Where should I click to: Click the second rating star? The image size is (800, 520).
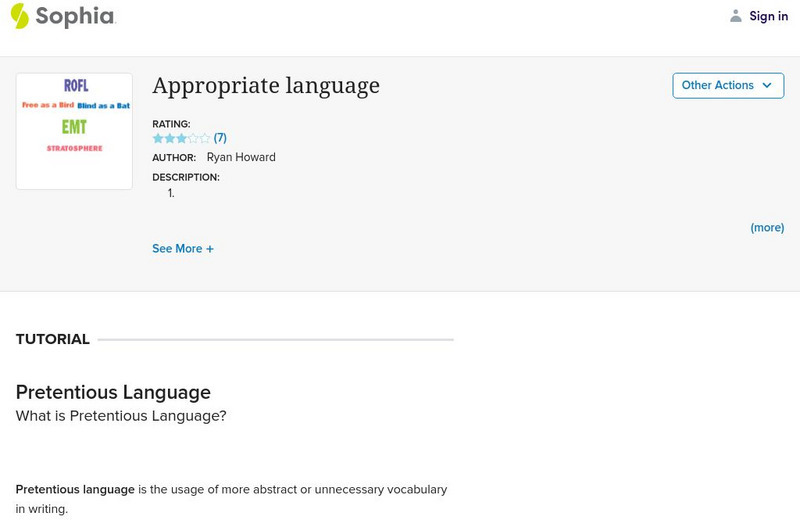tap(170, 138)
